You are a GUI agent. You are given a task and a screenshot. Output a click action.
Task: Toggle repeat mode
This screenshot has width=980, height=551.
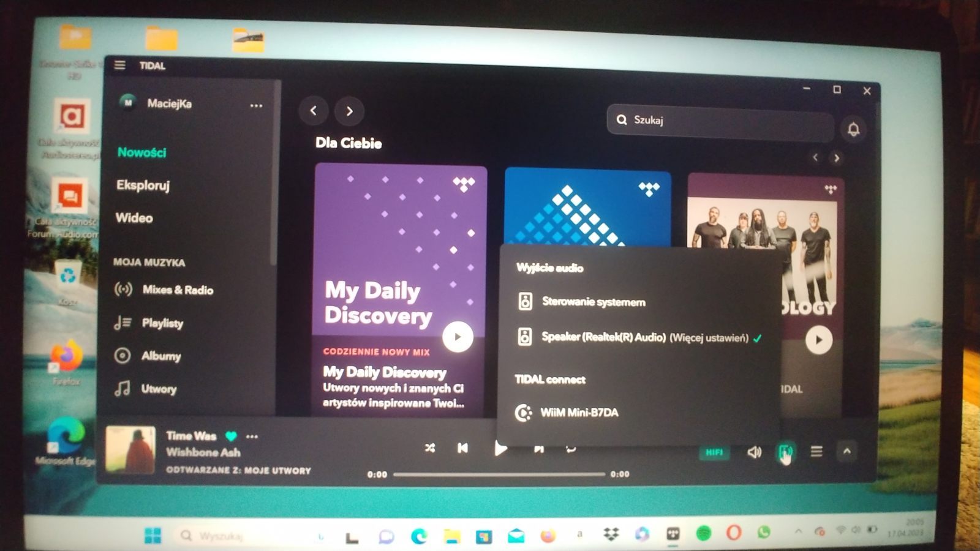pos(571,449)
